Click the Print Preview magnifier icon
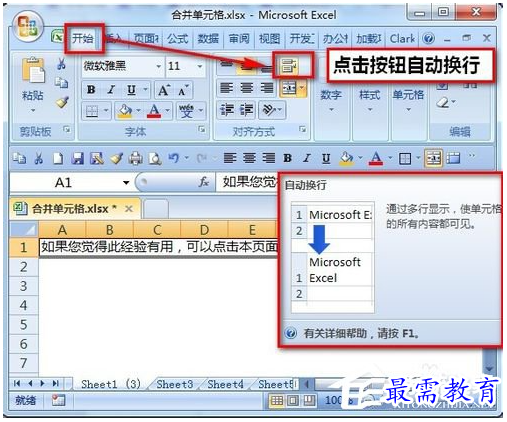Viewport: 507px width, 422px height. [155, 159]
